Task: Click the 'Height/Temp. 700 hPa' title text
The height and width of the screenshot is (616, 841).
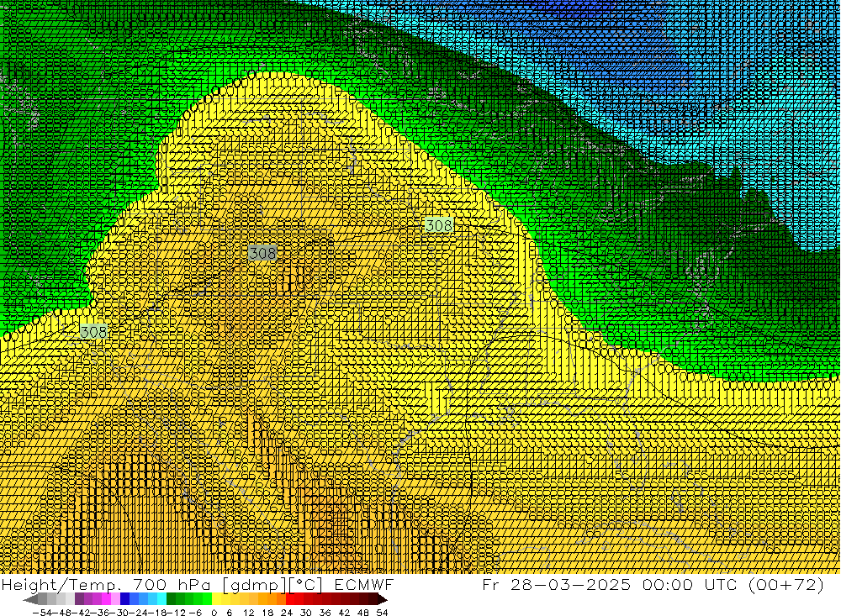Action: pos(108,584)
